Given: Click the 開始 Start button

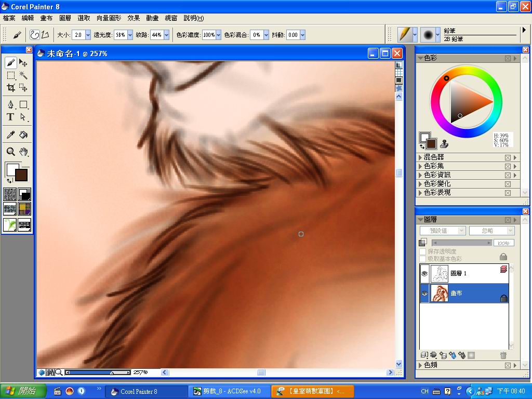Looking at the screenshot, I should tap(23, 391).
